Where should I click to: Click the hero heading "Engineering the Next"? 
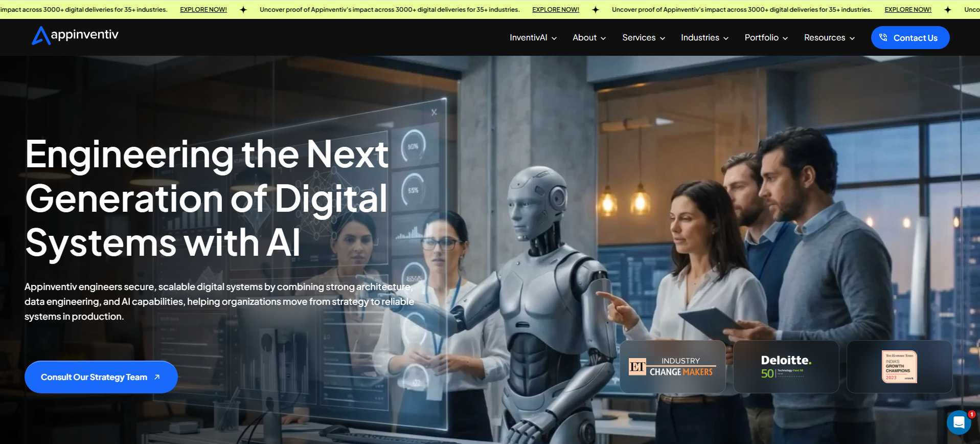click(207, 154)
